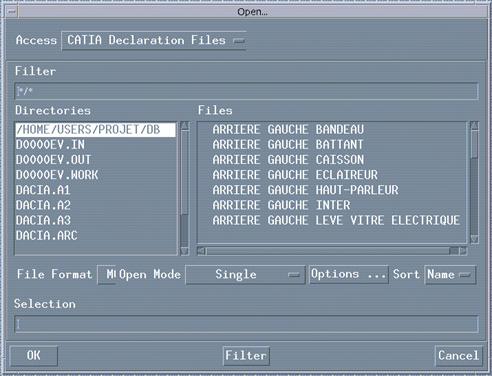Click the Filter text input field
The image size is (492, 376).
tap(246, 91)
